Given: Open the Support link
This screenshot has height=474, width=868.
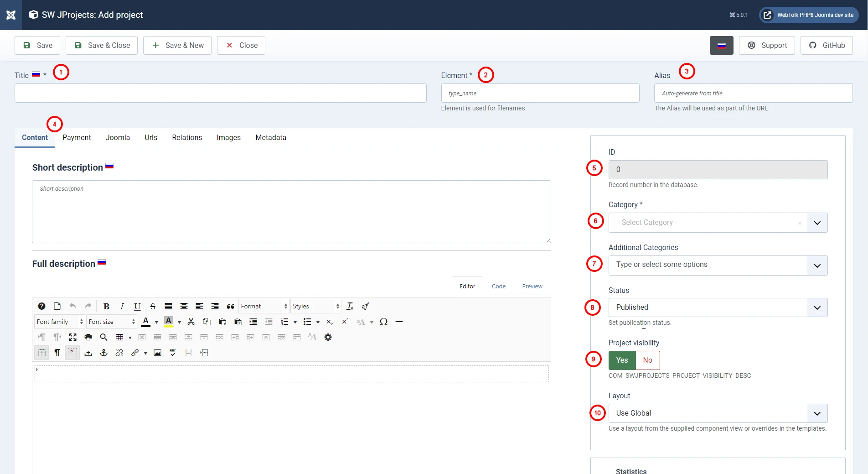Looking at the screenshot, I should [x=767, y=45].
